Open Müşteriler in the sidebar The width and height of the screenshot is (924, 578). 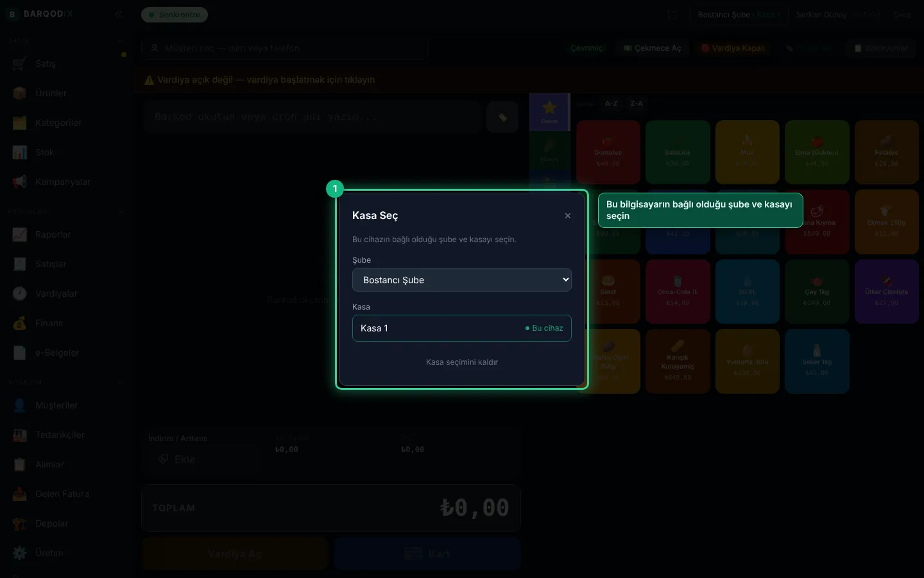[67, 405]
